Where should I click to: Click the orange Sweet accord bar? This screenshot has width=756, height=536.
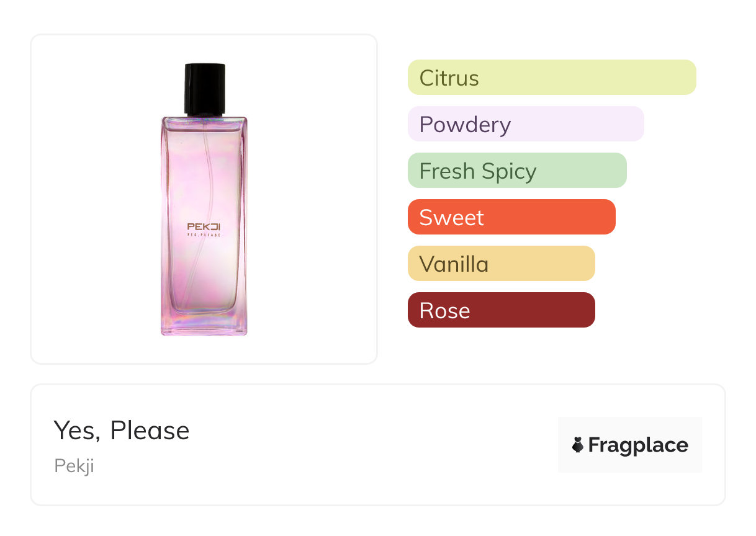[x=511, y=217]
